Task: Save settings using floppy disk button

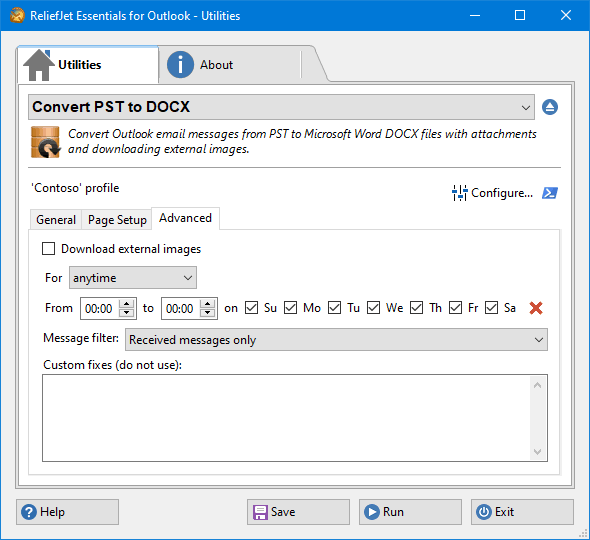Action: coord(298,512)
